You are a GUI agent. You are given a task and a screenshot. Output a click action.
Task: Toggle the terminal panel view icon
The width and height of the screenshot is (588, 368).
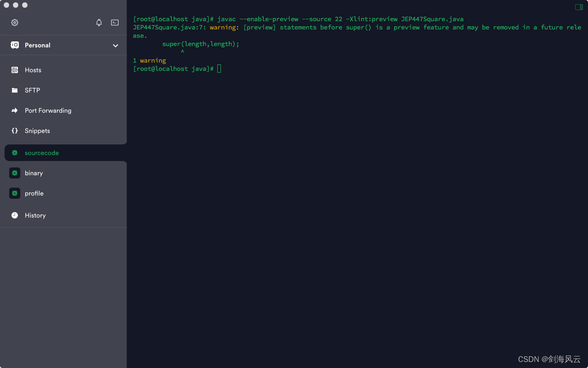coord(578,7)
